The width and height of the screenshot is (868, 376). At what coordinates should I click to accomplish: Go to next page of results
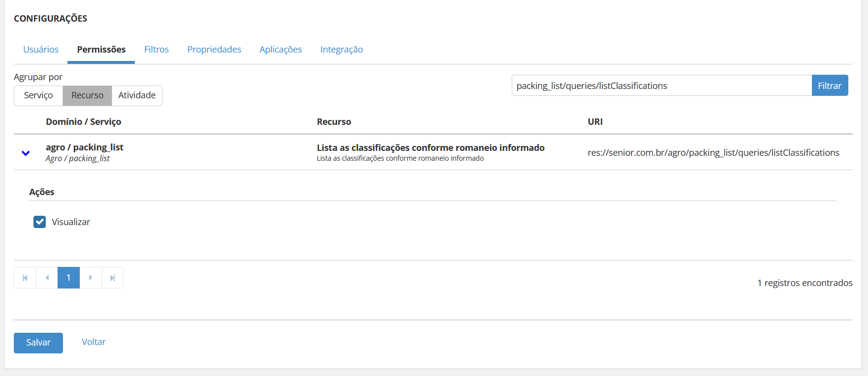pyautogui.click(x=91, y=278)
